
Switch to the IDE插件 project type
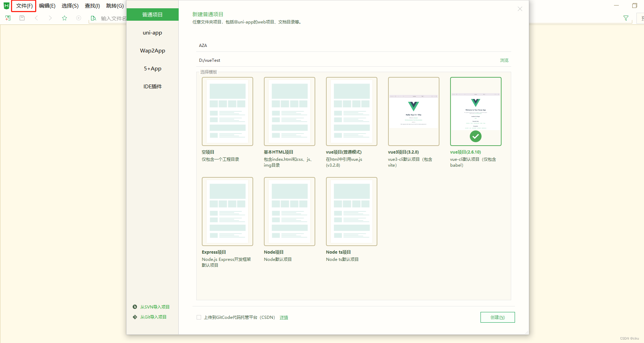152,86
